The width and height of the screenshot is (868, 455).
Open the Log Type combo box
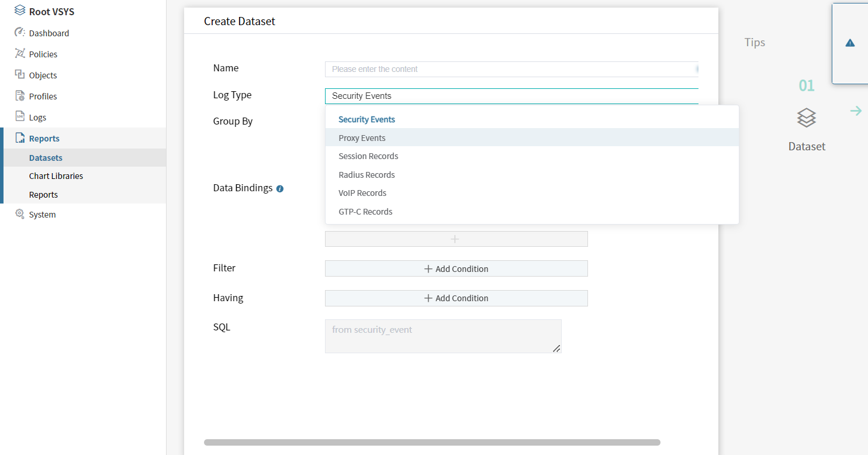coord(511,96)
